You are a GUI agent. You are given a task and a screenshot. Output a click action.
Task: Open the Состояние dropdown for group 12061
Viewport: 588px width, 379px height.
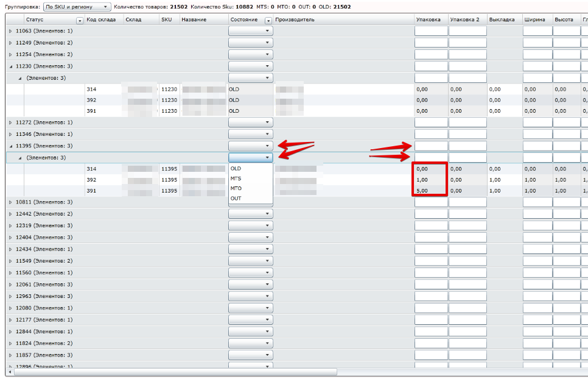[x=251, y=285]
